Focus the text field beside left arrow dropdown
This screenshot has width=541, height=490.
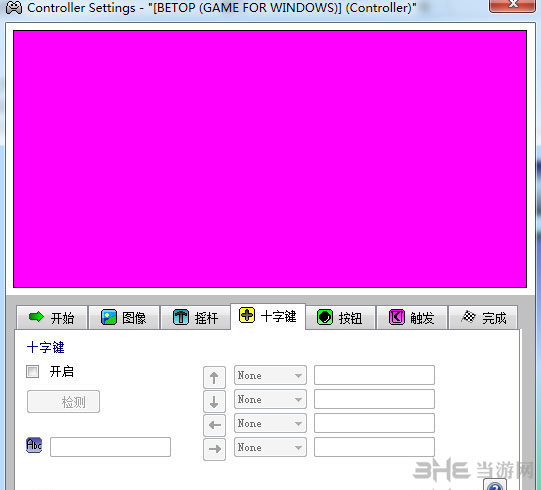(374, 423)
